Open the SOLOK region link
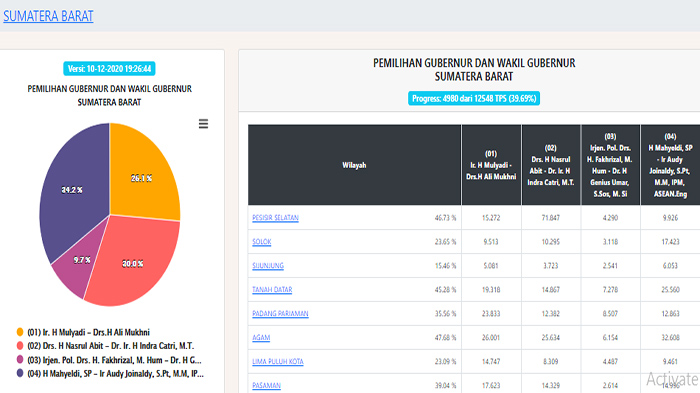 (262, 242)
